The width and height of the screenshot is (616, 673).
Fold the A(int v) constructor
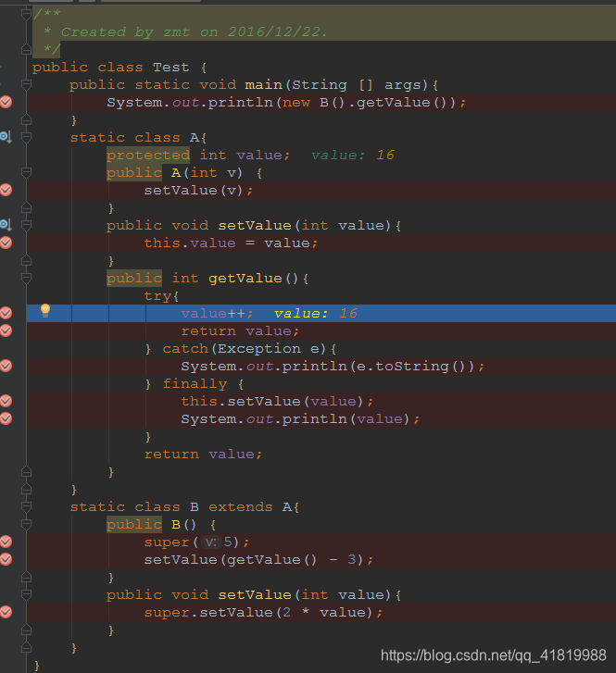click(x=26, y=172)
